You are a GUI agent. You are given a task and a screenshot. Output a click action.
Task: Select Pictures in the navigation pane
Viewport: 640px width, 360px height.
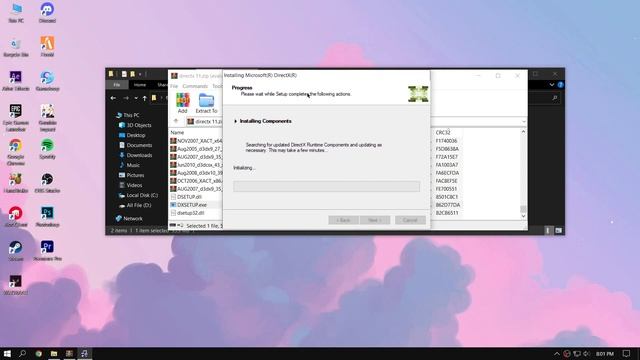click(131, 175)
